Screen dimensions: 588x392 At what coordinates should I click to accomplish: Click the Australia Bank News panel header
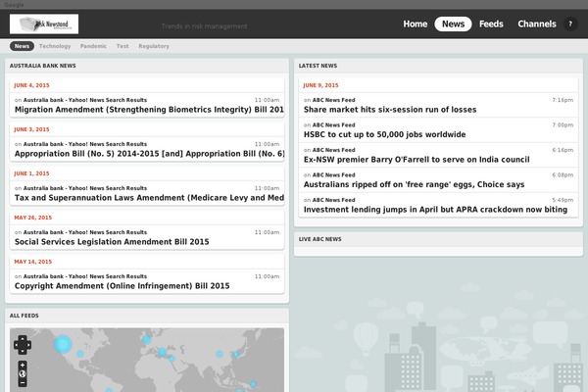[x=147, y=66]
